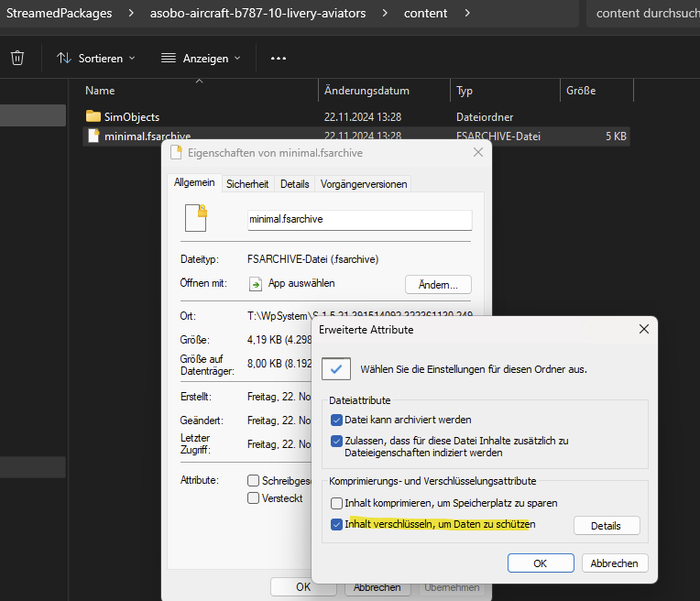
Task: Open the Anzeigen view menu
Action: click(x=201, y=58)
